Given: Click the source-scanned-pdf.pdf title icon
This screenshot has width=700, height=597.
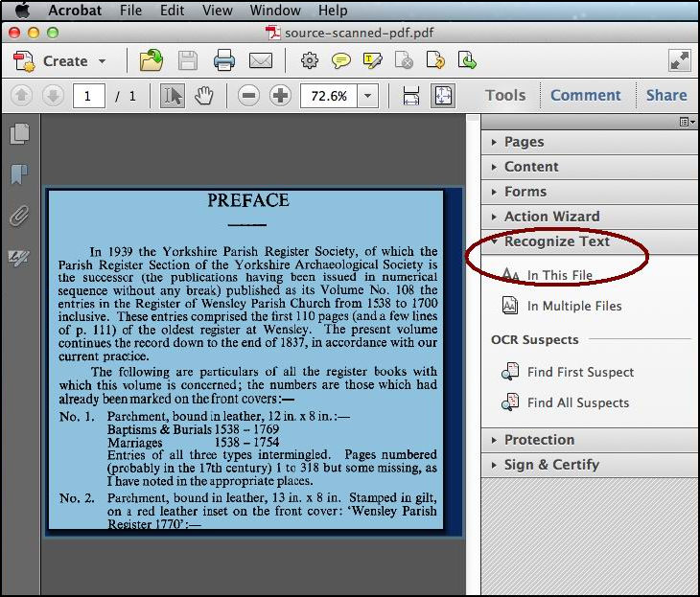Looking at the screenshot, I should click(272, 33).
